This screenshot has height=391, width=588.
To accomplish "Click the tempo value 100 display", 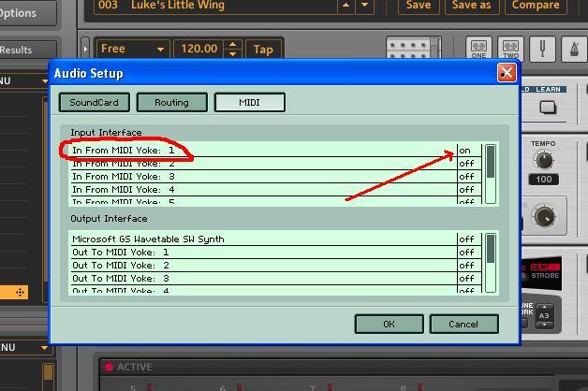I will 544,180.
